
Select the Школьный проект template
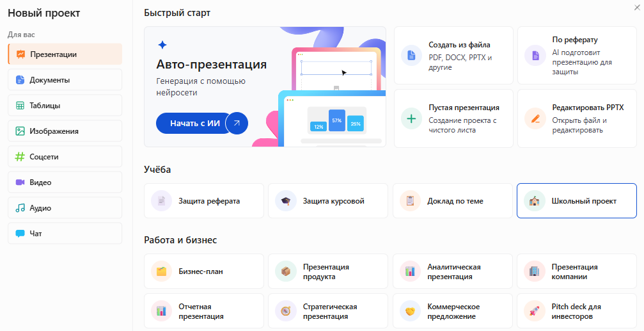577,200
